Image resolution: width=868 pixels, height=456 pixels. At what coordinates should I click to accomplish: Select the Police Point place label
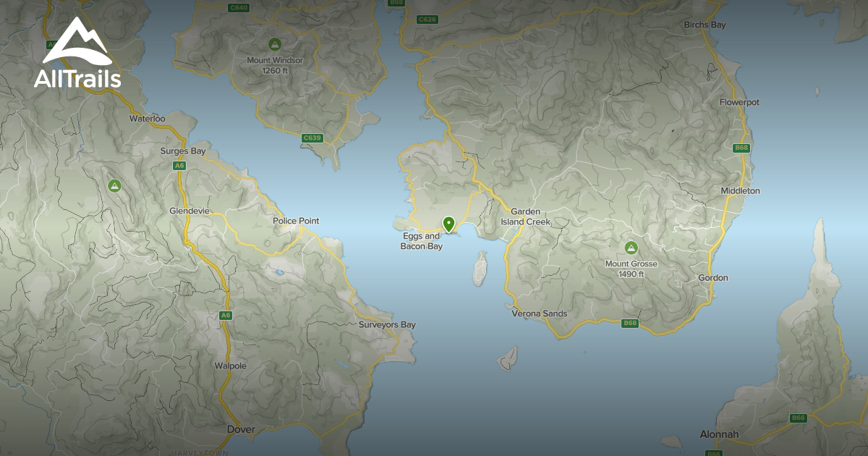(x=295, y=221)
